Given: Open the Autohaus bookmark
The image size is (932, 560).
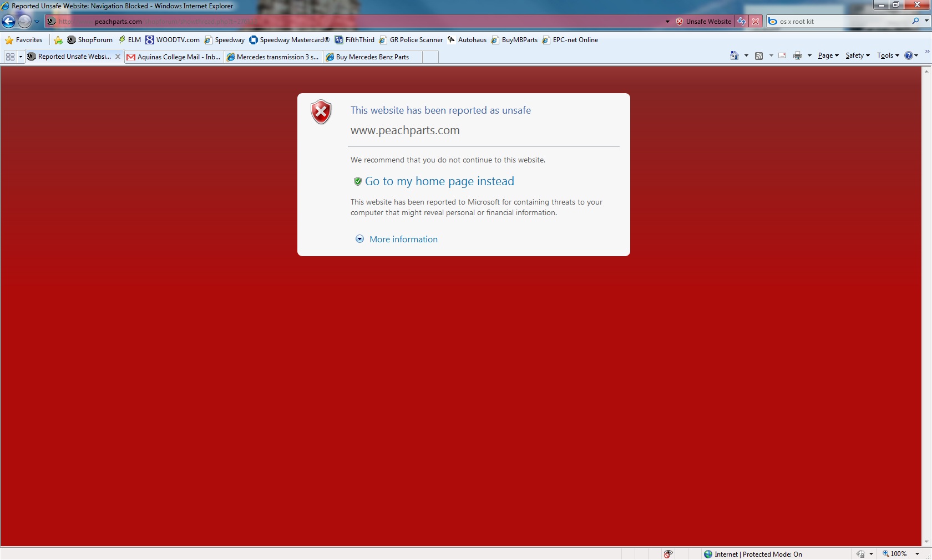Looking at the screenshot, I should (467, 40).
